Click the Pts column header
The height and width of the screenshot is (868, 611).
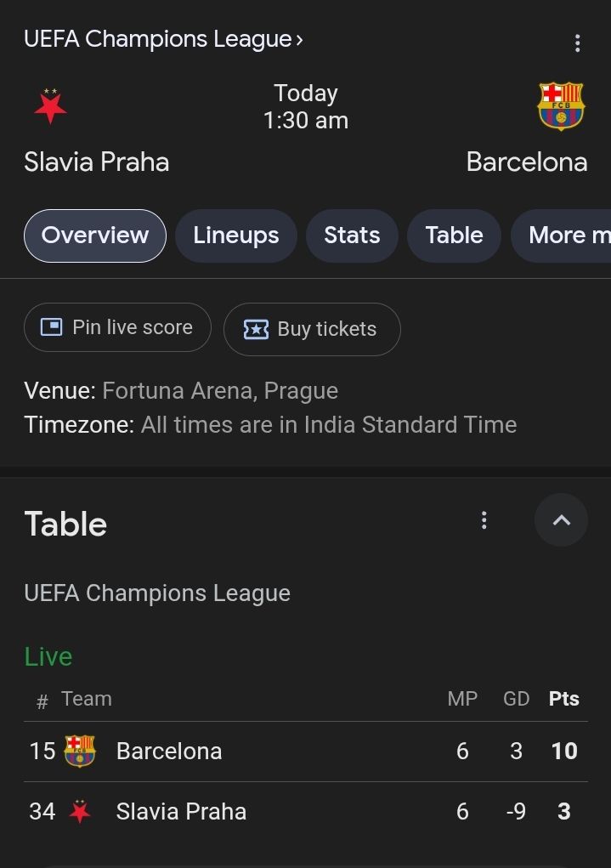563,699
